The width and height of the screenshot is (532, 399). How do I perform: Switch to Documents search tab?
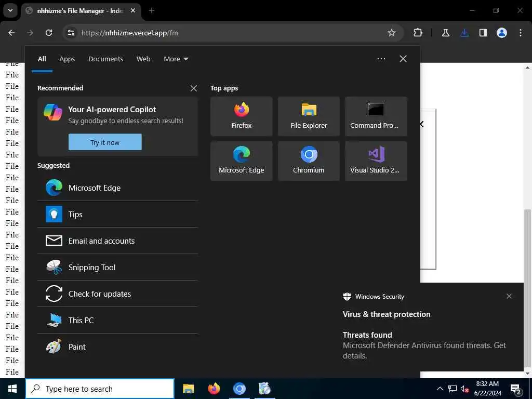click(106, 59)
